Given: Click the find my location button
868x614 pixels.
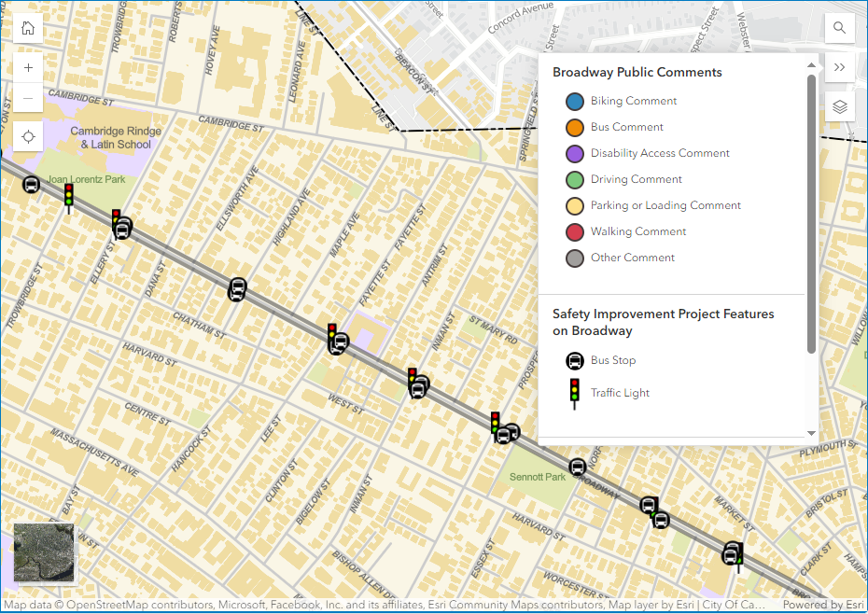Looking at the screenshot, I should tap(28, 137).
